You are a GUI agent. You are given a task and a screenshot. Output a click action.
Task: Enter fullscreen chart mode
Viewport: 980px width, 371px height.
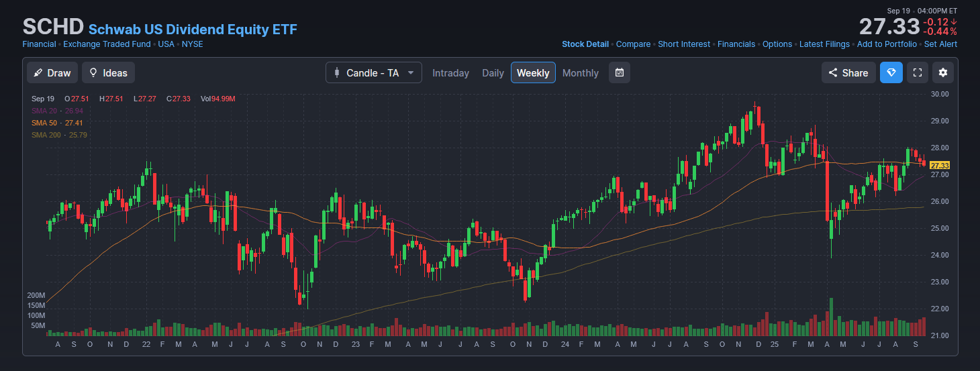[x=917, y=72]
